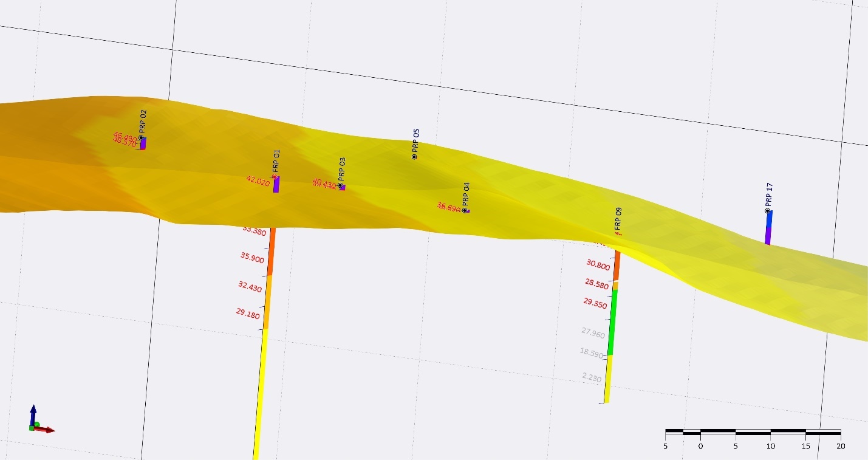This screenshot has width=868, height=460.
Task: Select the PRP 17 borehole label
Action: click(x=770, y=194)
